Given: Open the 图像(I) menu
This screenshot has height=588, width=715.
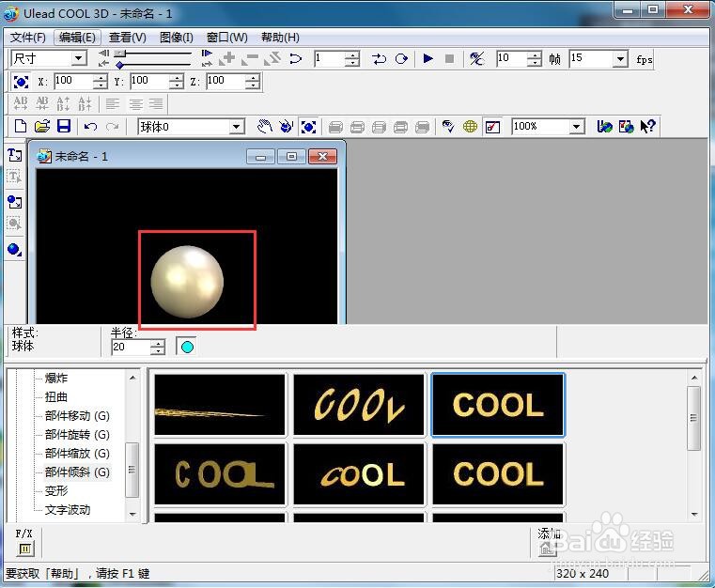Looking at the screenshot, I should click(x=177, y=38).
